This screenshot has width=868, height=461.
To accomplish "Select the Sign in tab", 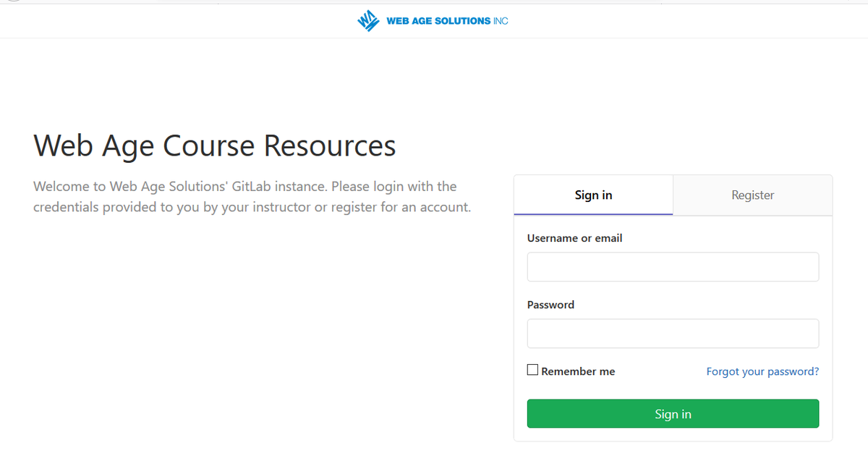I will 592,195.
